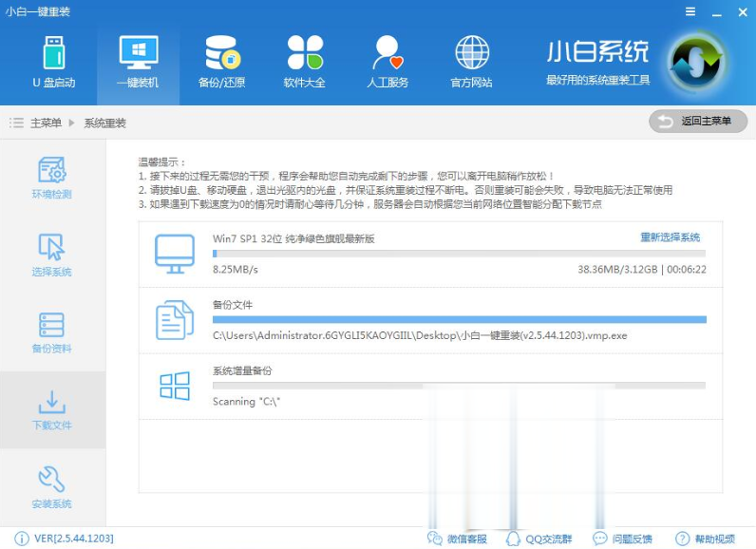Select the 备份资料 step in sidebar
The width and height of the screenshot is (756, 549).
pos(51,332)
